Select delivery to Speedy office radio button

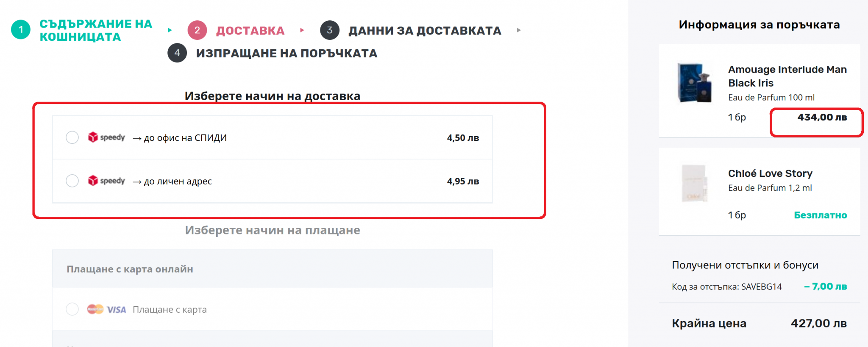tap(72, 137)
